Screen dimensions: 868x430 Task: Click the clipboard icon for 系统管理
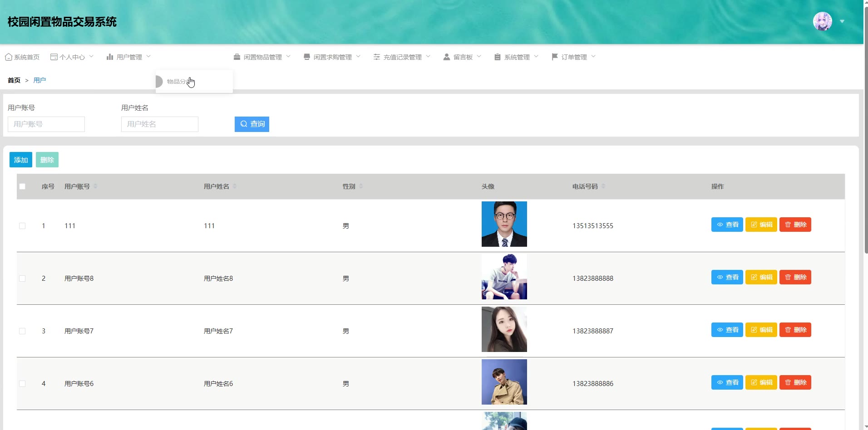498,57
